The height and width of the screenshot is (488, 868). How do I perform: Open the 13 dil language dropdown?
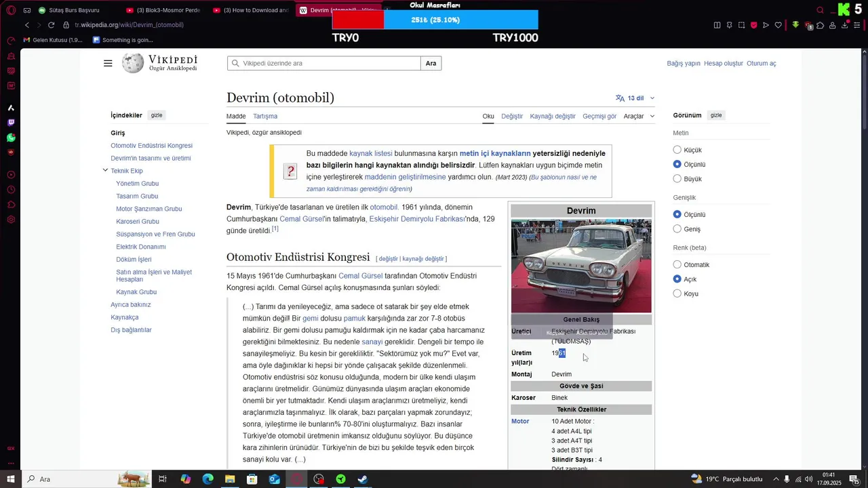[635, 98]
